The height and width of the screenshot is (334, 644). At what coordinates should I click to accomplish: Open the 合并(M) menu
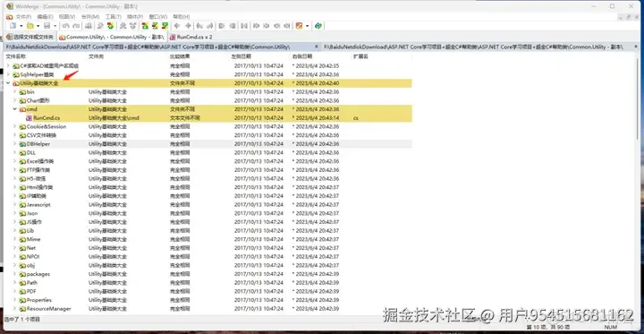(x=90, y=17)
